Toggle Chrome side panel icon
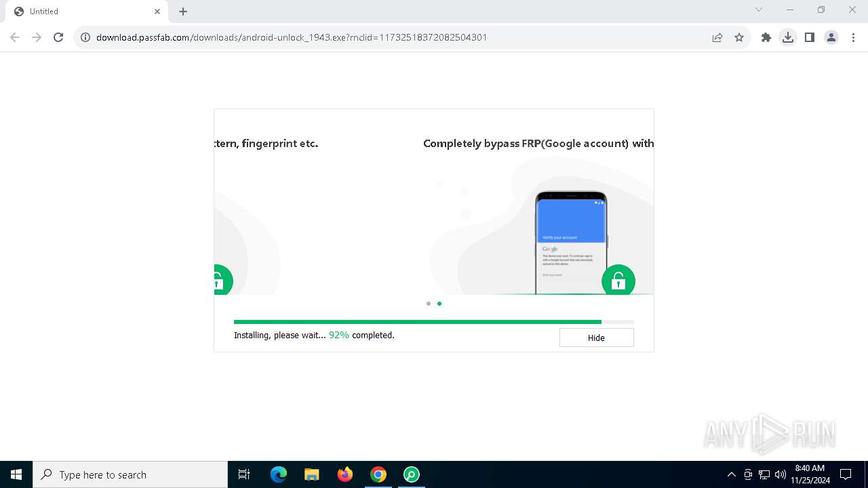The image size is (868, 488). (x=810, y=37)
